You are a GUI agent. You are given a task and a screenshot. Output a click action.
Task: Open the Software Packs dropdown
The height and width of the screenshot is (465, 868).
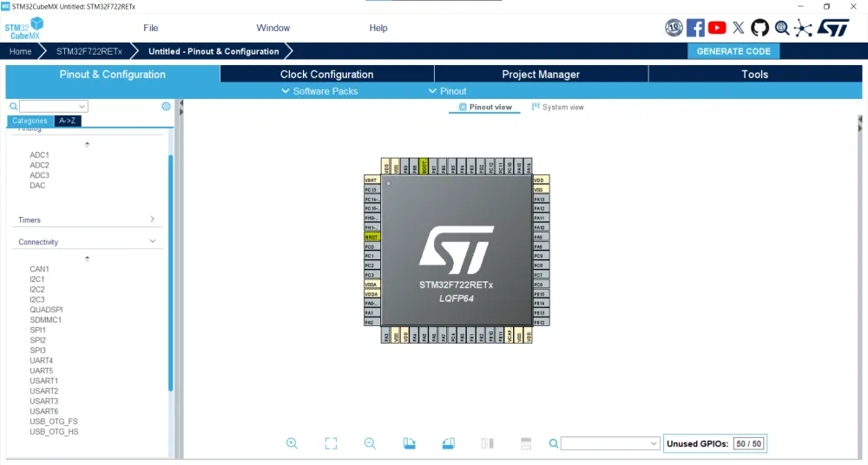[x=320, y=91]
